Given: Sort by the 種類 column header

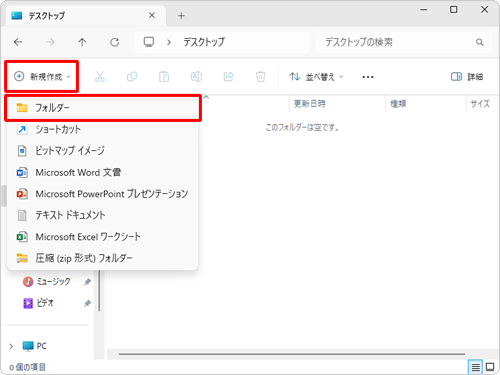Looking at the screenshot, I should pyautogui.click(x=426, y=104).
